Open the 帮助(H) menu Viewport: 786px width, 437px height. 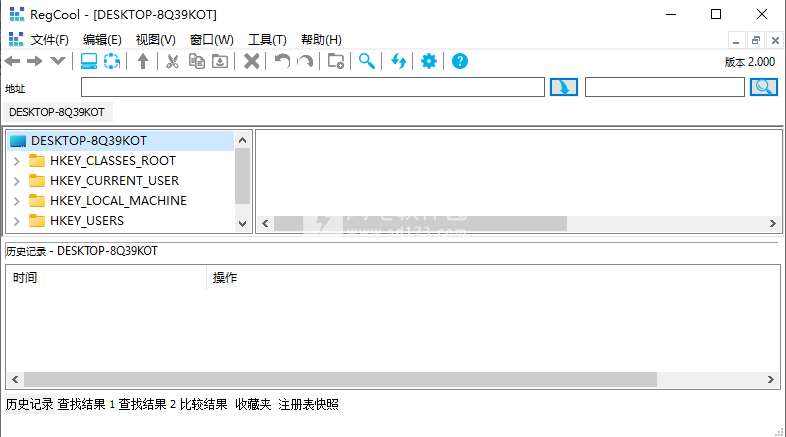pos(321,40)
